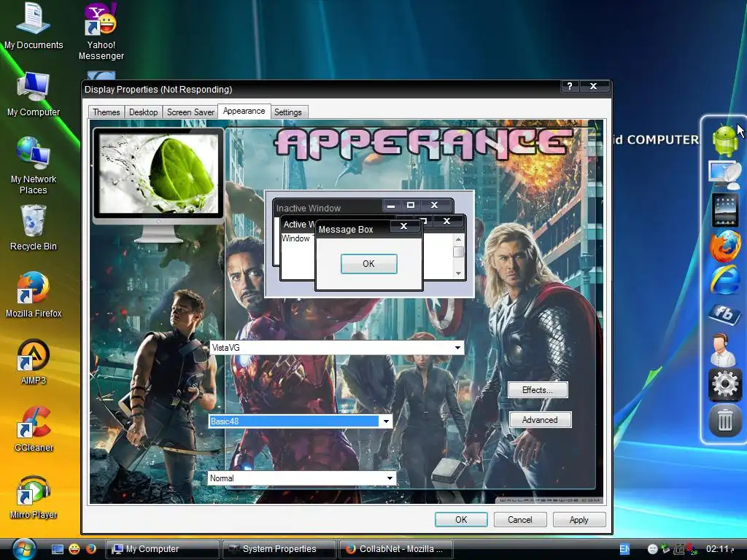Click the Apply button
This screenshot has height=560, width=747.
point(578,519)
